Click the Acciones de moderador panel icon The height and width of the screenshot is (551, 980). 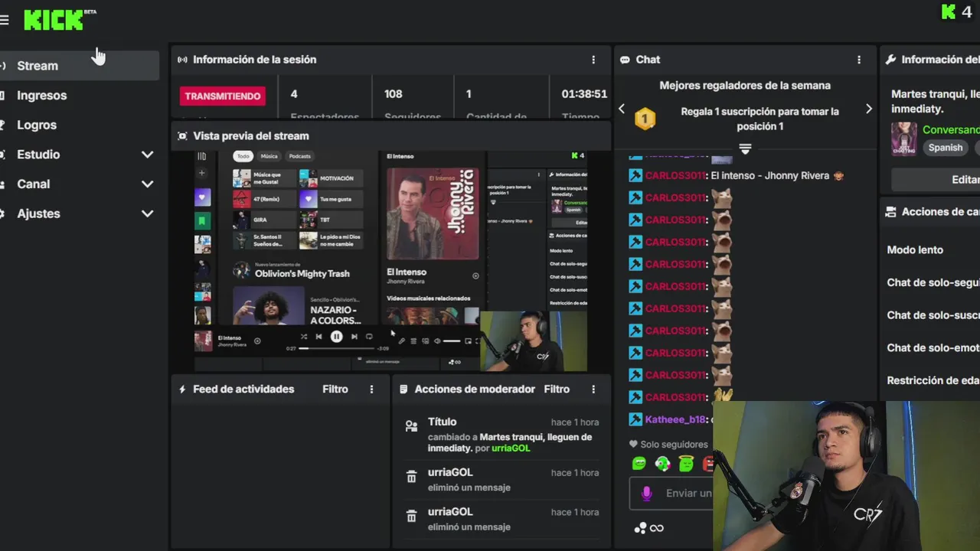403,390
